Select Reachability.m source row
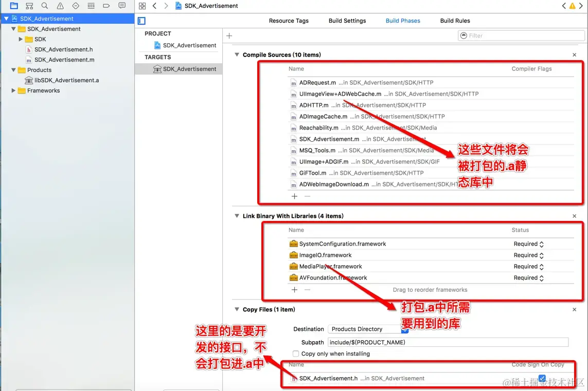 pyautogui.click(x=431, y=128)
